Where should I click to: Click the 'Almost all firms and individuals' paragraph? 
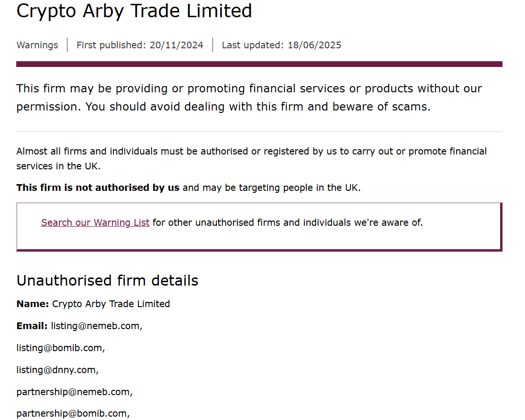(x=251, y=159)
